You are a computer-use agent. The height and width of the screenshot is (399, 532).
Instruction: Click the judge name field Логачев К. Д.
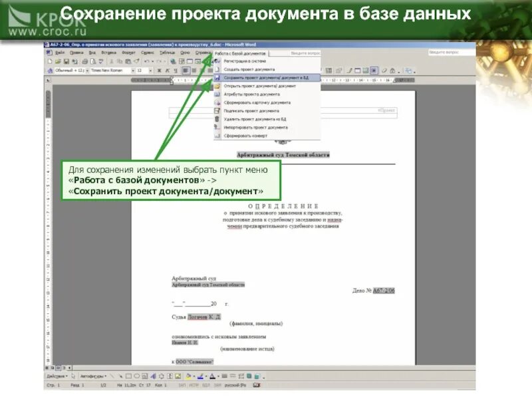pos(204,317)
